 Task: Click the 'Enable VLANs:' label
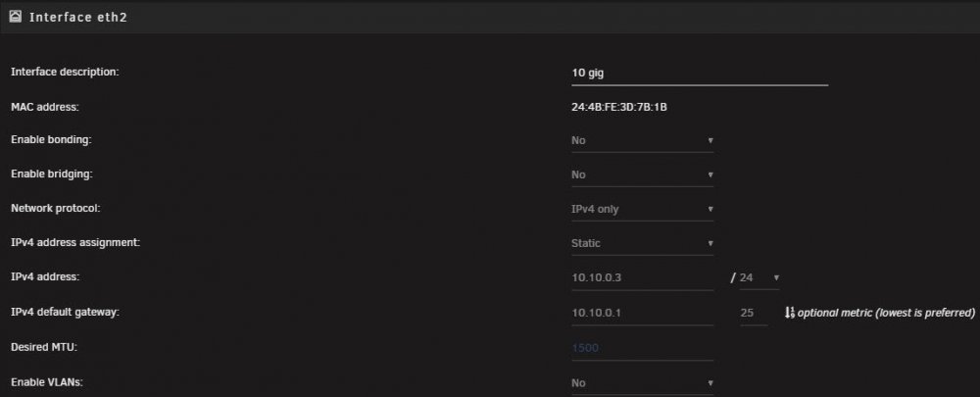pos(47,382)
